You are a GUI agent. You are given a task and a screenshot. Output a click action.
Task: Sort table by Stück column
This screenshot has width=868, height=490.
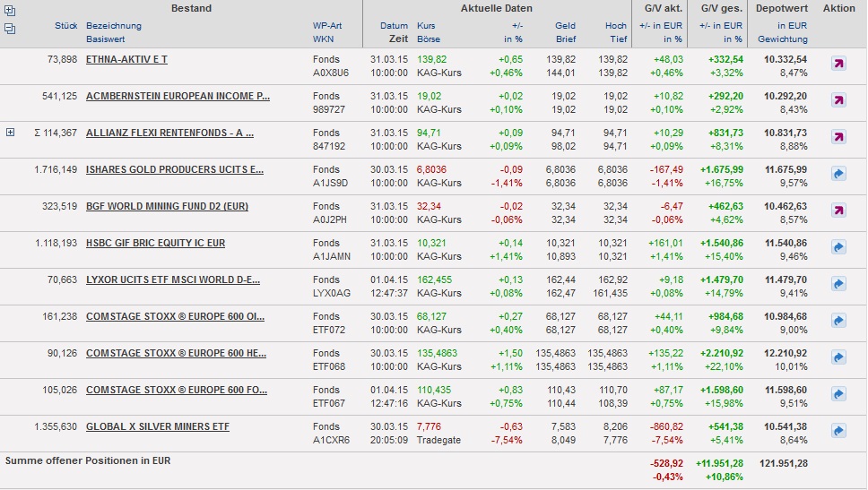pos(65,26)
